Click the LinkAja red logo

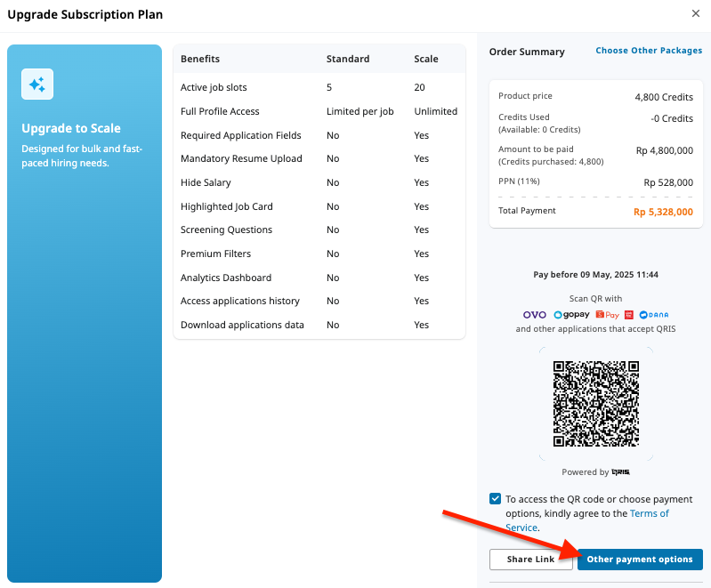(x=629, y=315)
